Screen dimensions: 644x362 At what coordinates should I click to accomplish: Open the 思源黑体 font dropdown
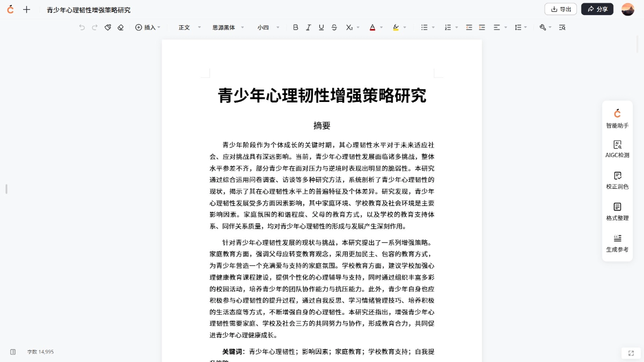(228, 27)
